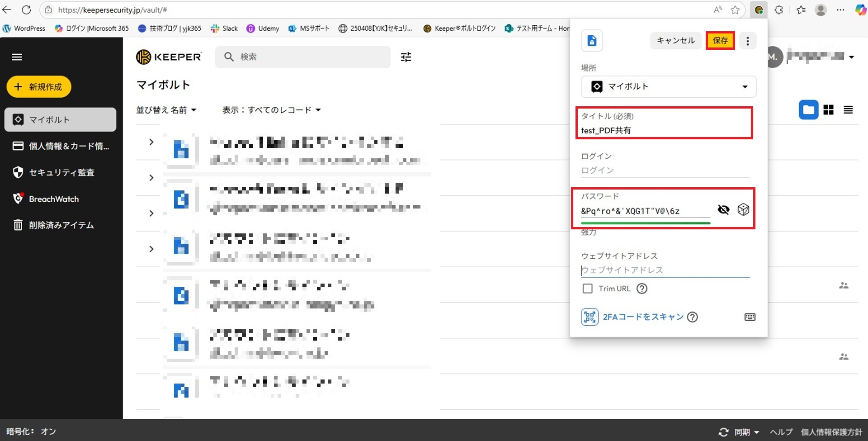Toggle password visibility eye icon
The image size is (868, 441).
click(723, 209)
